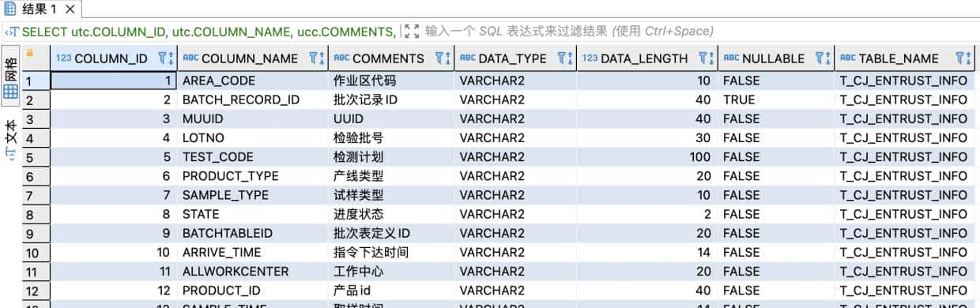The image size is (980, 308).
Task: Open filter menu for DATA_TYPE column
Action: [x=564, y=58]
